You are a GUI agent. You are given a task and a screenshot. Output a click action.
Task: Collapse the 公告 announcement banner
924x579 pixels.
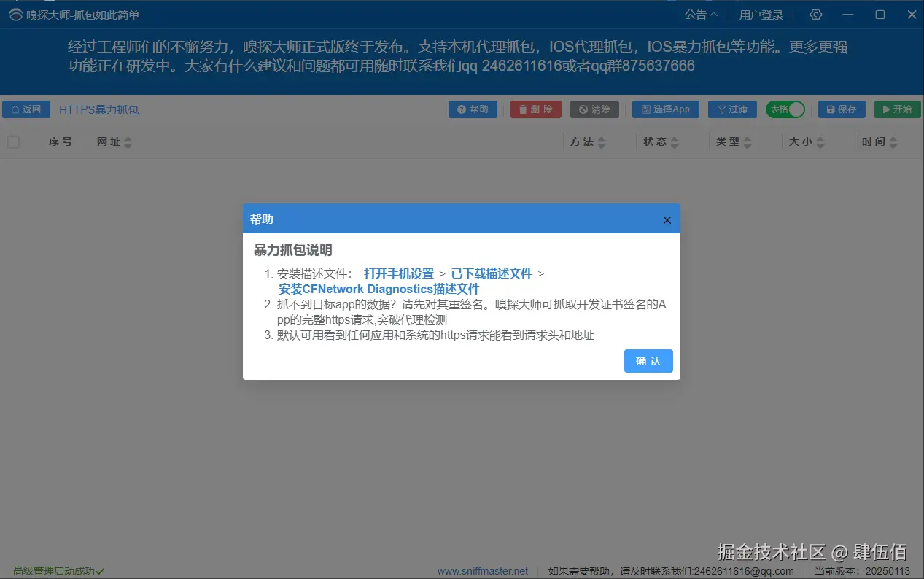[x=700, y=14]
